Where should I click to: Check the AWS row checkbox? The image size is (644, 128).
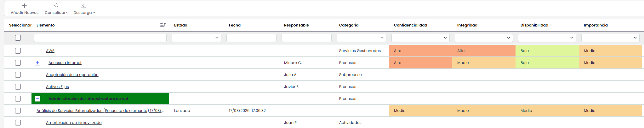[18, 51]
